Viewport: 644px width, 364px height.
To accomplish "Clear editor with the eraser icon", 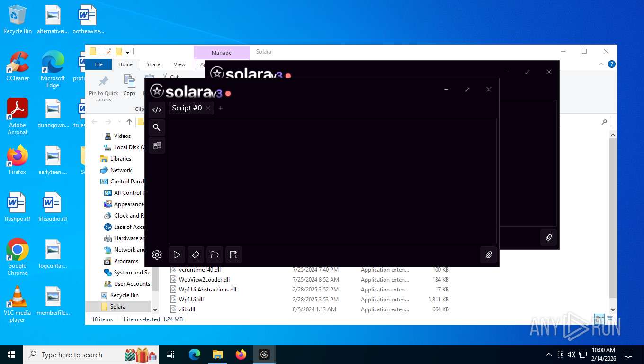I will [196, 255].
